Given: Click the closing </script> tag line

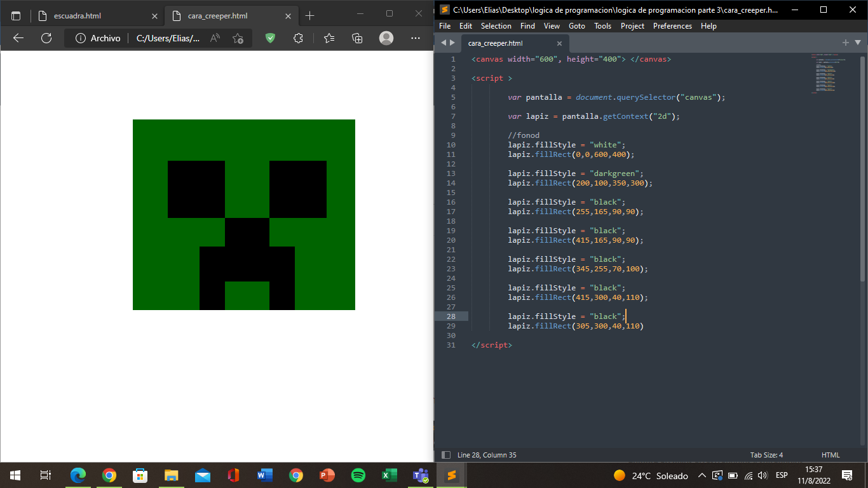Looking at the screenshot, I should (492, 345).
